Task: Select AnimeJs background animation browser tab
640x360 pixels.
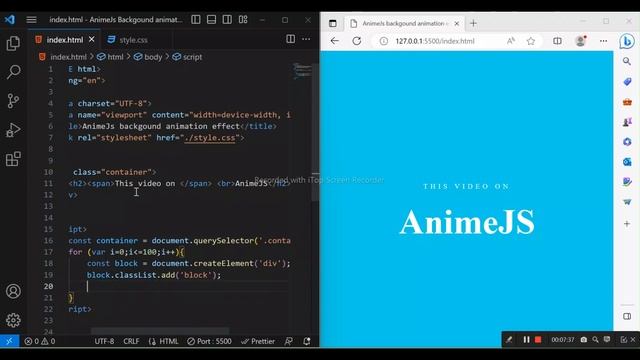Action: (x=405, y=24)
